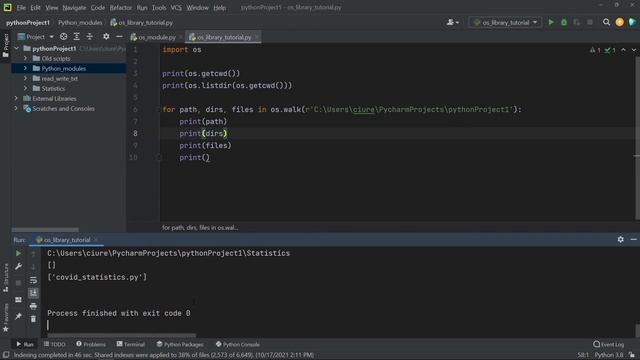Print console output icon

point(33,306)
